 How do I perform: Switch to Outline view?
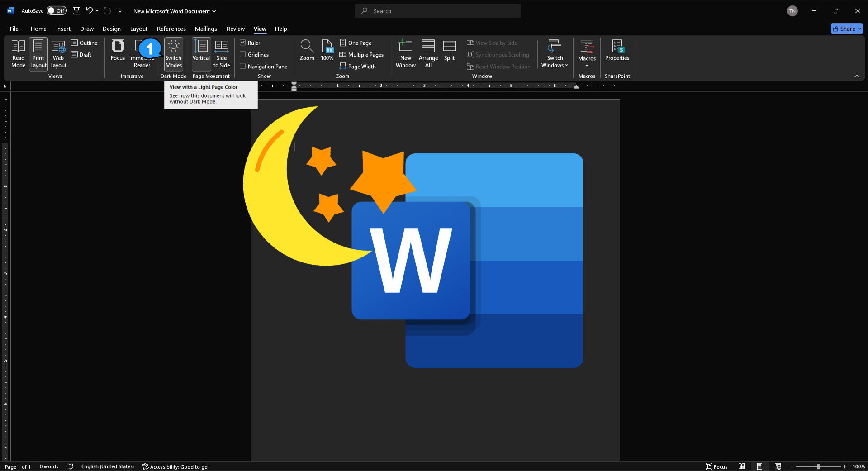pos(84,43)
